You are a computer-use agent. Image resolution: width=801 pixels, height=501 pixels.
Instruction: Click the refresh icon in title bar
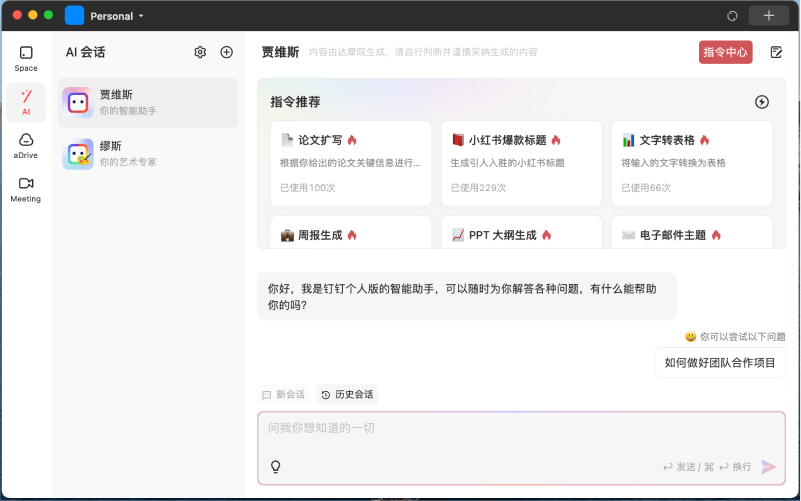(x=732, y=16)
